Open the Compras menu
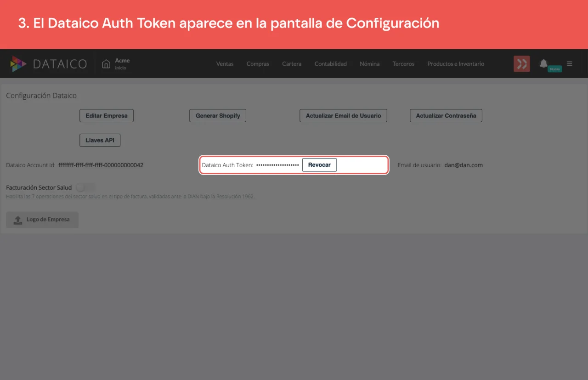 (258, 64)
